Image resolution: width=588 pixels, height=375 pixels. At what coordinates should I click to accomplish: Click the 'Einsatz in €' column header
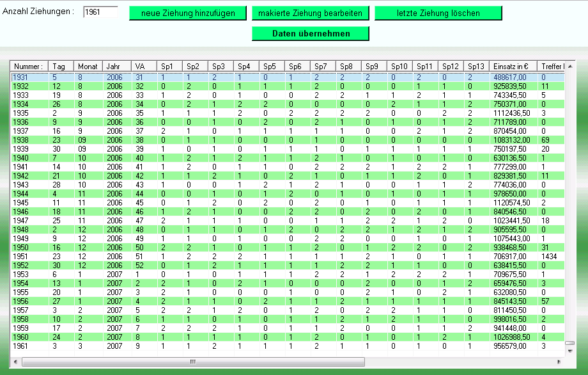(513, 67)
